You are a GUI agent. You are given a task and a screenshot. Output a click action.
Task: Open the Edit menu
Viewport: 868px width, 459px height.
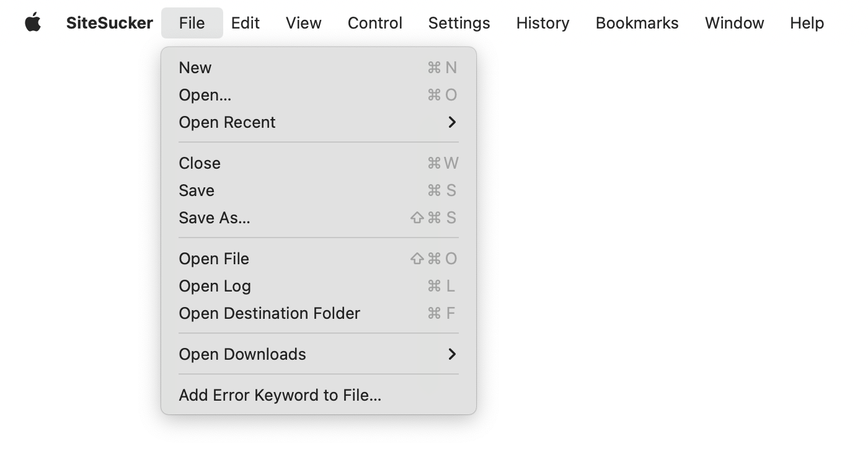coord(245,22)
